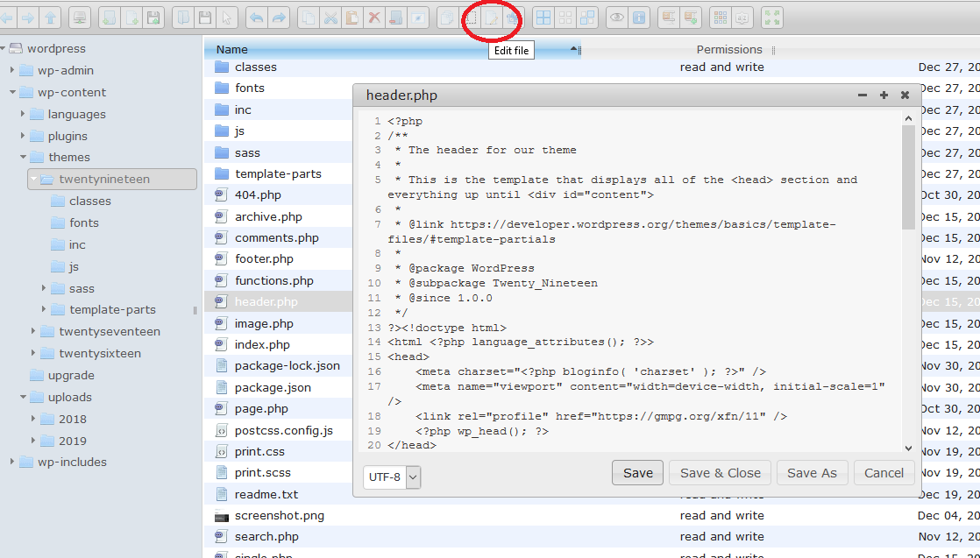The width and height of the screenshot is (980, 558).
Task: Click the rename file icon
Action: [470, 18]
